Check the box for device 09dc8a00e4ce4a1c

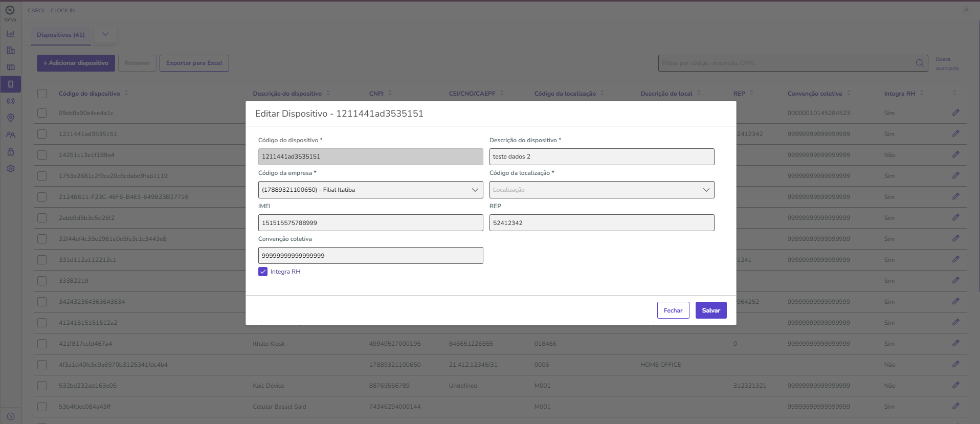(42, 113)
